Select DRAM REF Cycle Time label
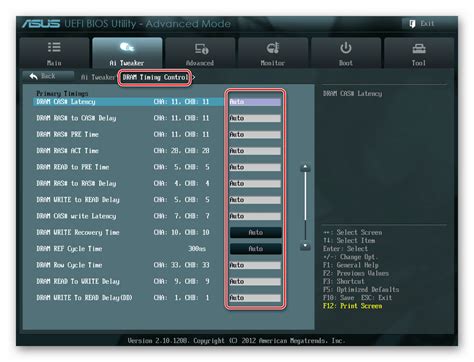The width and height of the screenshot is (474, 362). [x=69, y=249]
